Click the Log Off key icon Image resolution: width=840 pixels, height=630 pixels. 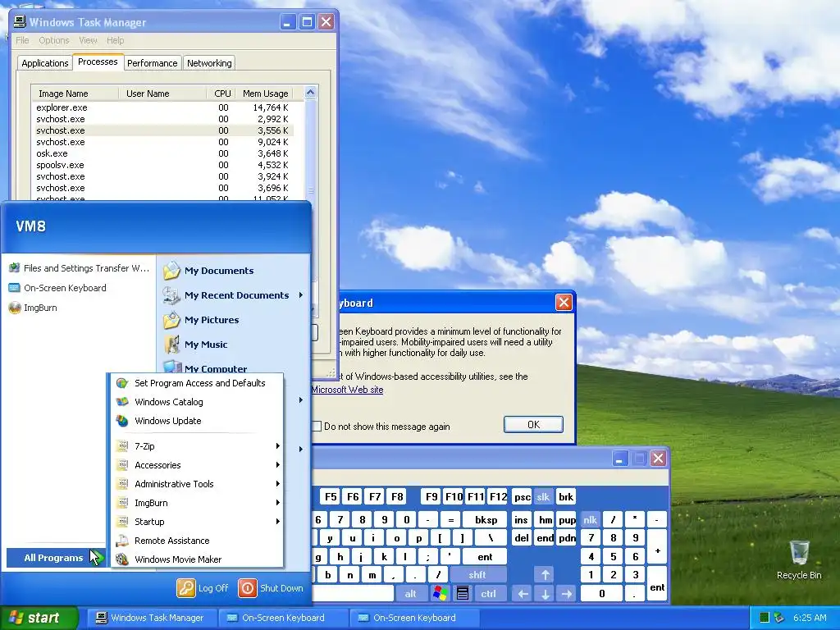tap(186, 587)
